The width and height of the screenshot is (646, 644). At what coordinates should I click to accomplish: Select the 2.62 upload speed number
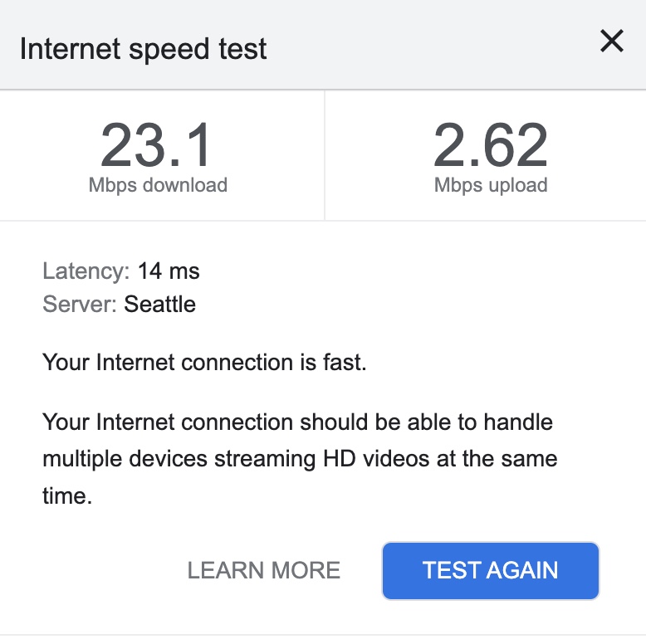491,146
